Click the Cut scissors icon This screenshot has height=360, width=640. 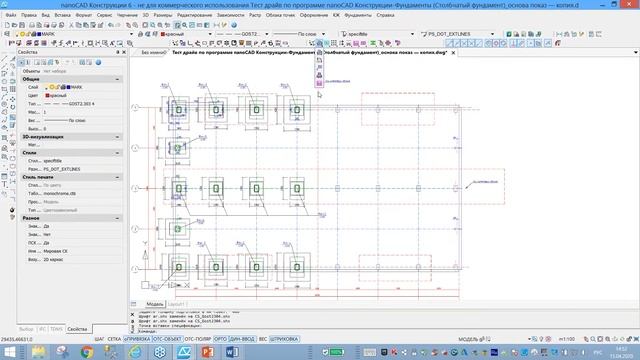(71, 25)
